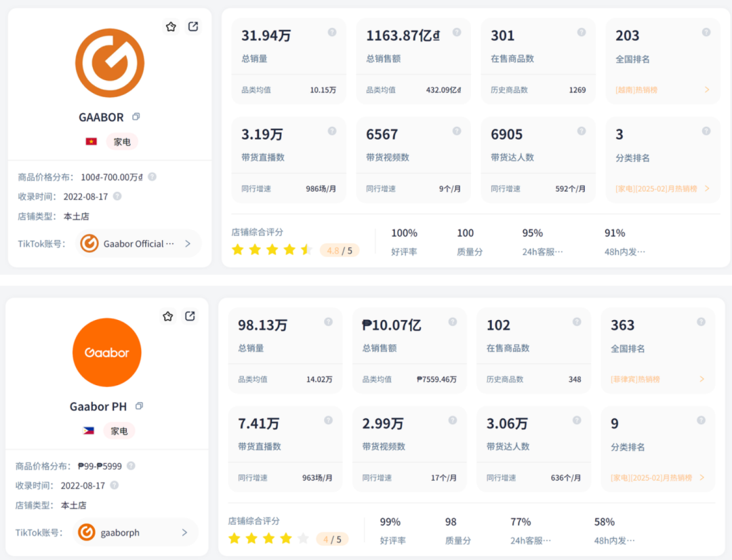Show help for GAABOR 收录时间
This screenshot has height=560, width=732.
coord(117,196)
